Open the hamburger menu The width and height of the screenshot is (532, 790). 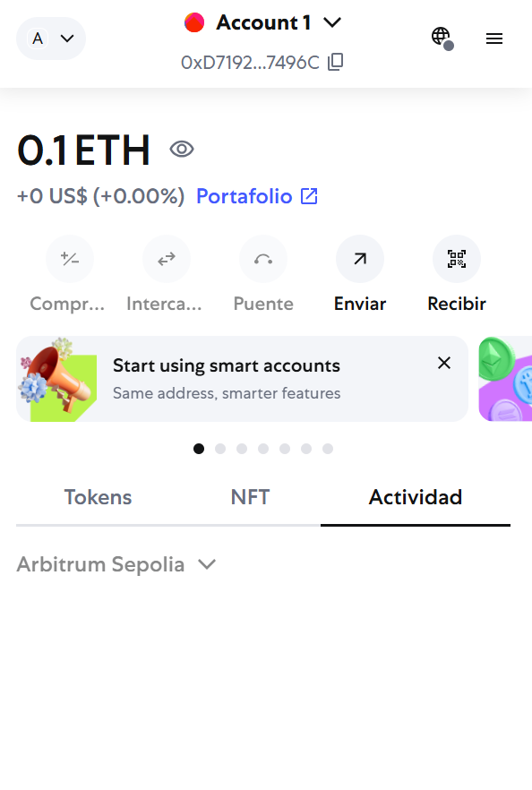494,39
